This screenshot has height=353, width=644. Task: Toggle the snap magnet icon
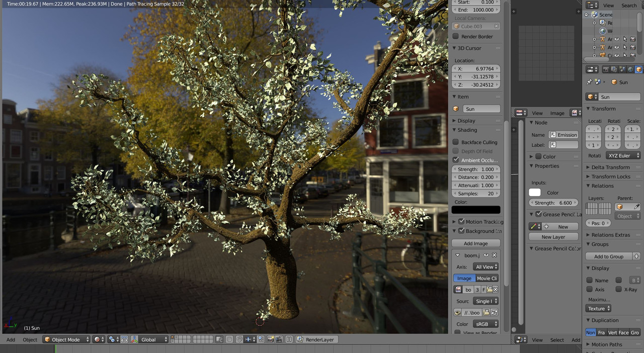[x=240, y=339]
